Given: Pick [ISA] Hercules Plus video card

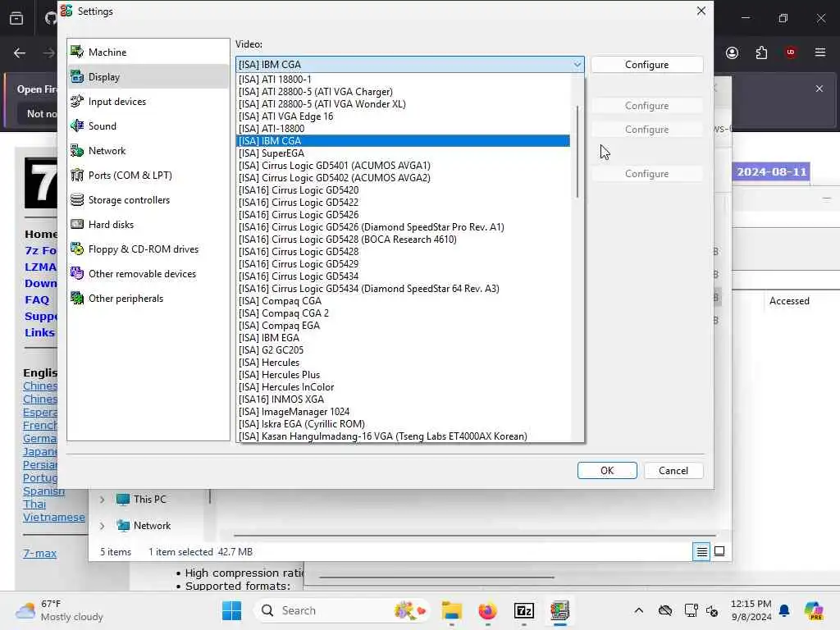Looking at the screenshot, I should click(x=403, y=375).
